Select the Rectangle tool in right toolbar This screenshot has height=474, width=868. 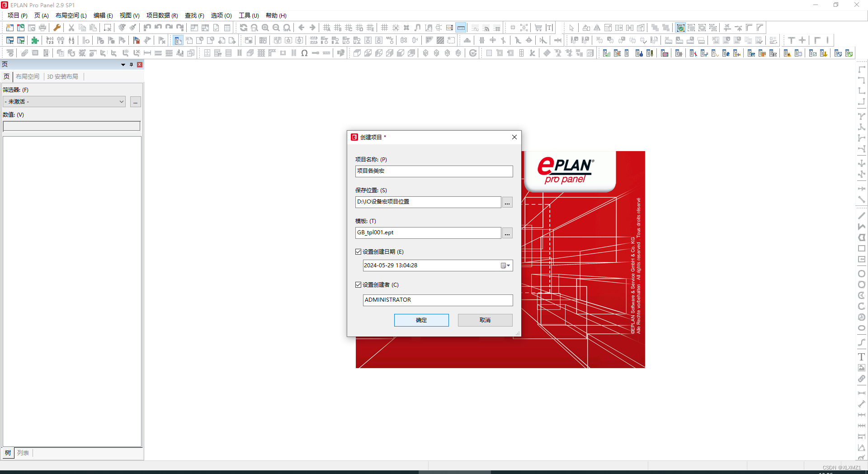[862, 248]
